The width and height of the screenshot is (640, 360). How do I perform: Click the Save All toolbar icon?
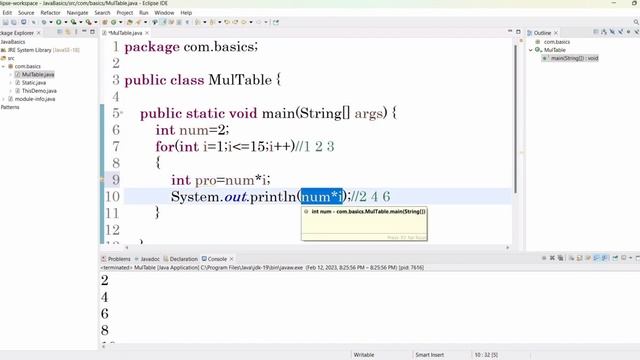tap(13, 22)
